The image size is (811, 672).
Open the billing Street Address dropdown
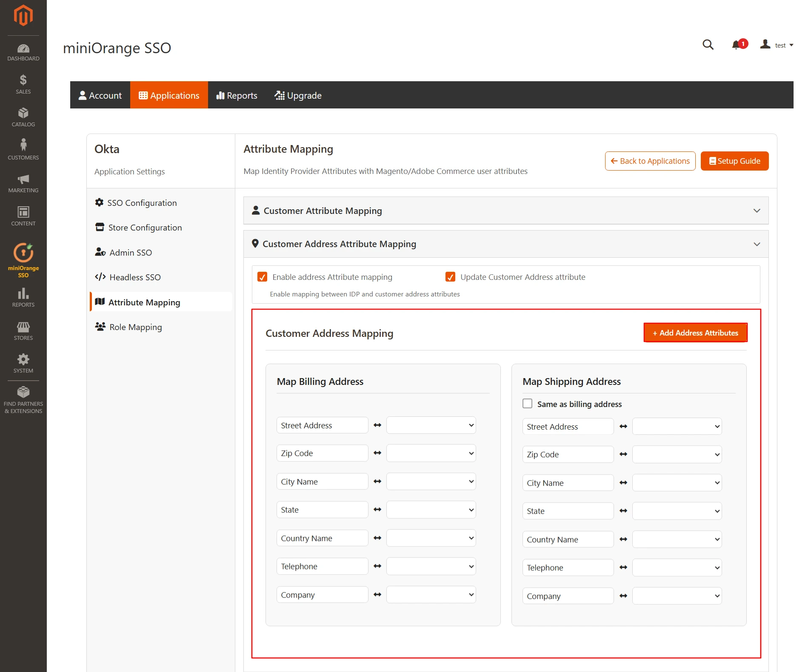[x=431, y=425]
